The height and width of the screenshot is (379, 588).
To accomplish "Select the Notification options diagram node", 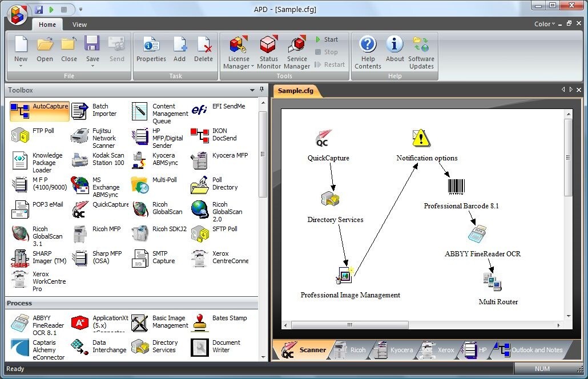I will (x=427, y=146).
